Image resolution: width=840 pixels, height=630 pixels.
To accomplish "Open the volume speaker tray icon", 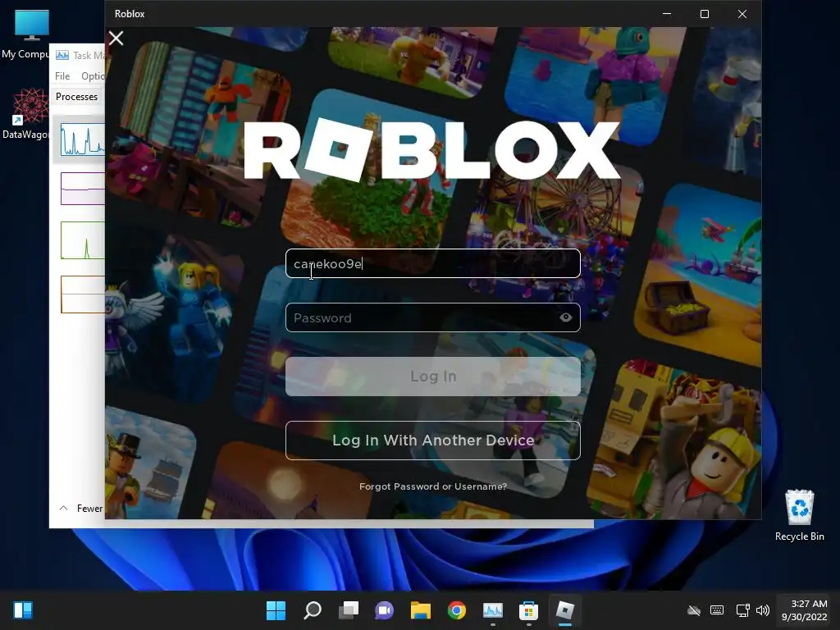I will click(x=762, y=609).
